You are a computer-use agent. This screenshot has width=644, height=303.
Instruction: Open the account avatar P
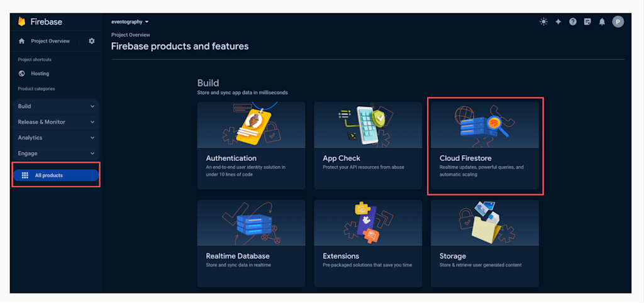(x=618, y=22)
